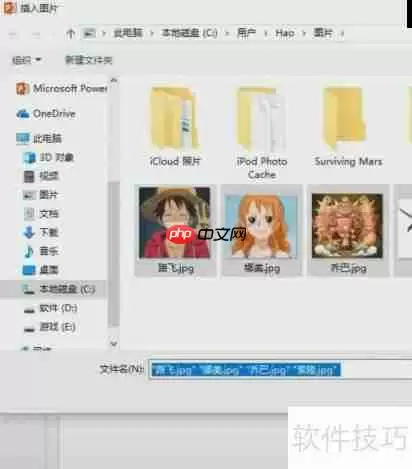The image size is (412, 469).
Task: Open the 桌面 folder in sidebar
Action: tap(41, 270)
